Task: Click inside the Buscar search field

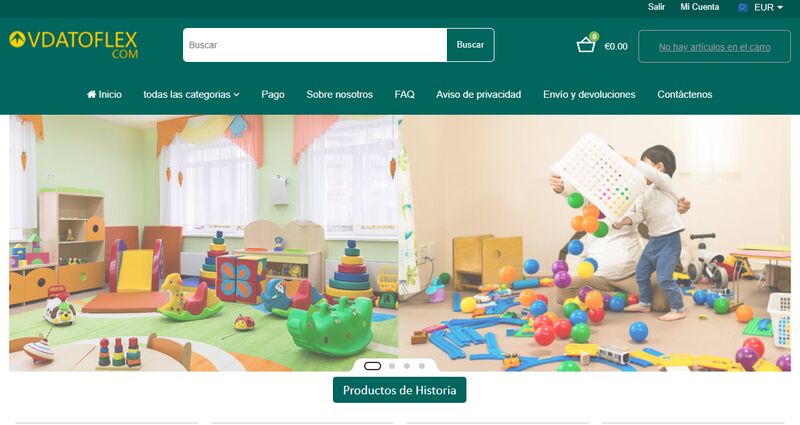Action: (x=315, y=45)
